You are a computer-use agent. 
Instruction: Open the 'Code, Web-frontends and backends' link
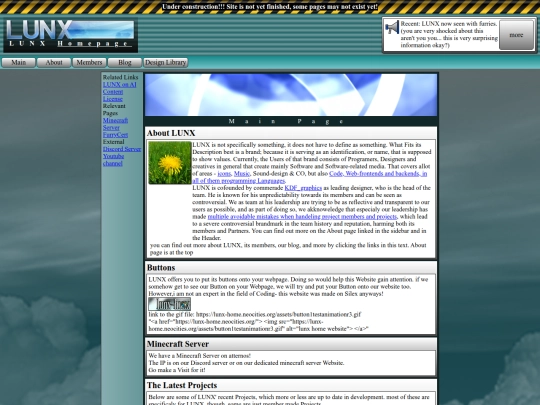[310, 177]
